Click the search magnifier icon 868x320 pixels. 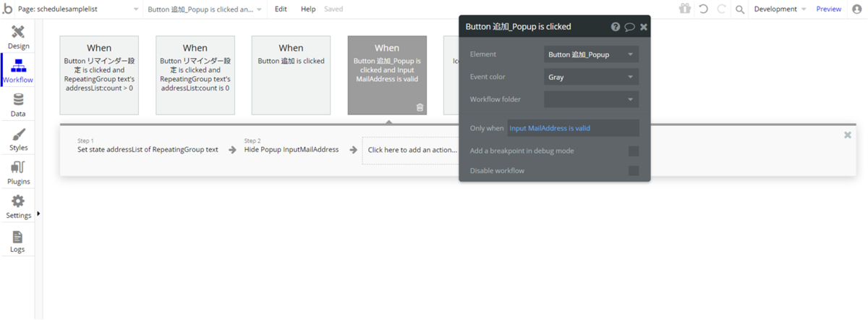(x=740, y=9)
